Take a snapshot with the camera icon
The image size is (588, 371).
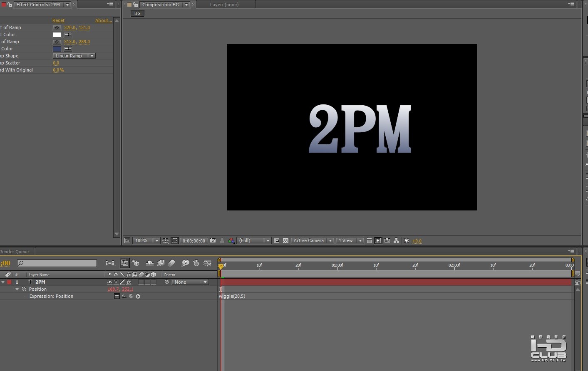[x=213, y=241]
